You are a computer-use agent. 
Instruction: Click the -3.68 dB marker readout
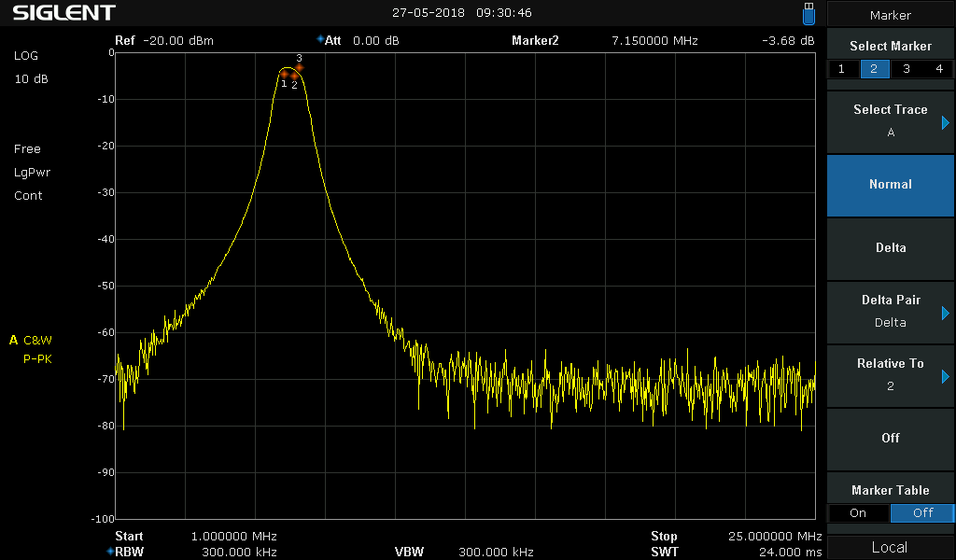pos(788,41)
